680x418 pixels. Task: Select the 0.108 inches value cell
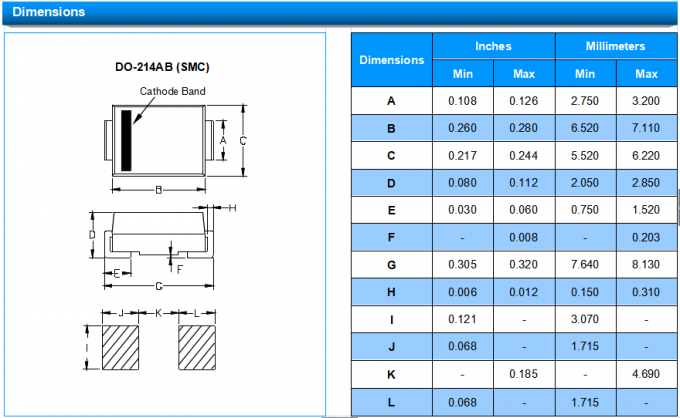click(462, 101)
